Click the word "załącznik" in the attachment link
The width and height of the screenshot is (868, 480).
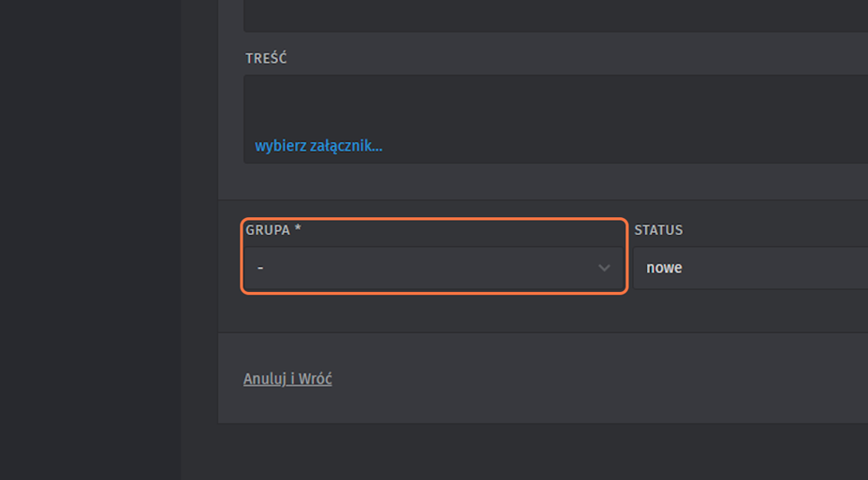[x=346, y=146]
